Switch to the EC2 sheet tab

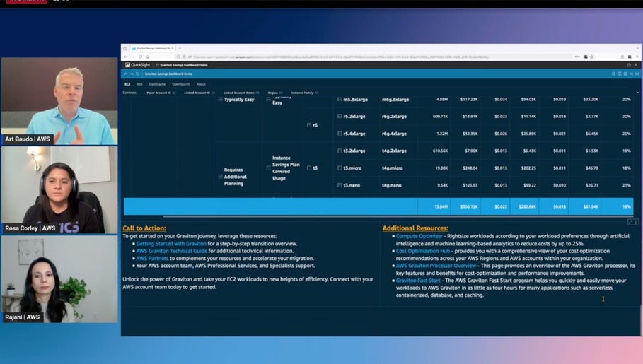pyautogui.click(x=127, y=84)
